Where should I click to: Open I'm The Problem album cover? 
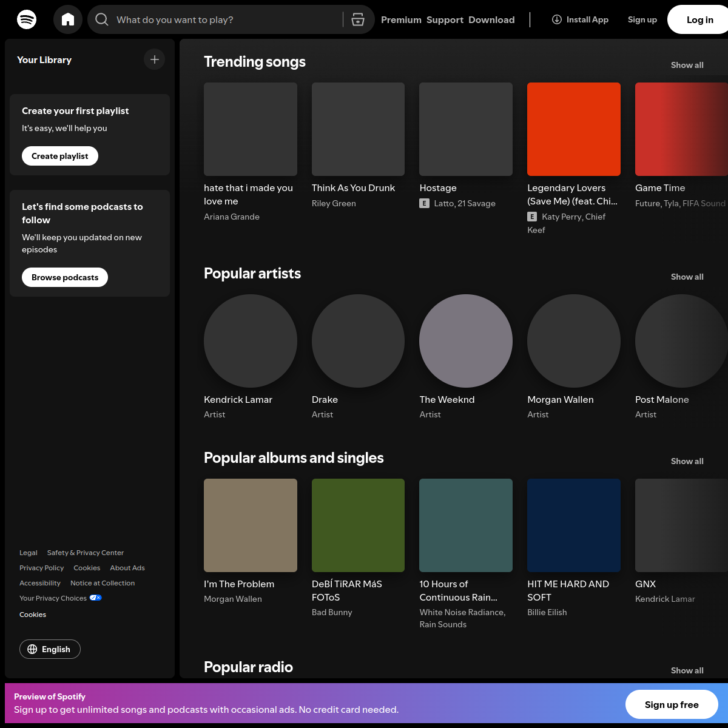(251, 525)
